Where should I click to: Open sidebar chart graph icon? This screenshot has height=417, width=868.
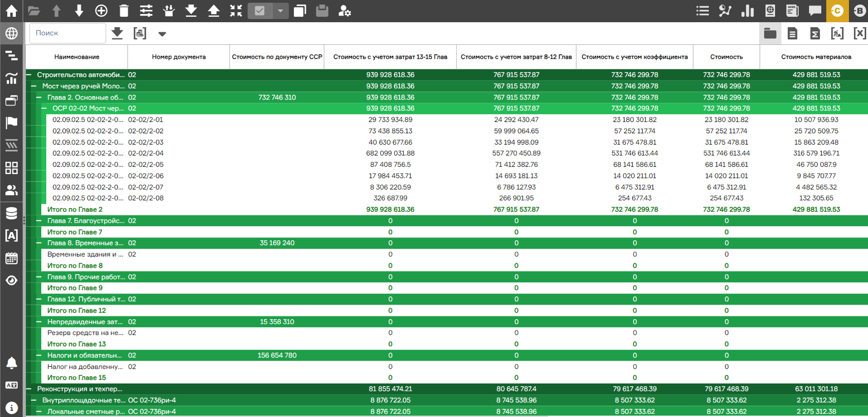11,78
